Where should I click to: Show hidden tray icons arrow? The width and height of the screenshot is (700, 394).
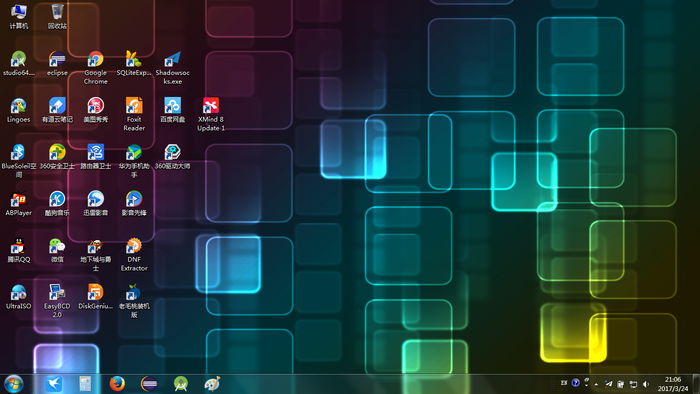click(596, 384)
